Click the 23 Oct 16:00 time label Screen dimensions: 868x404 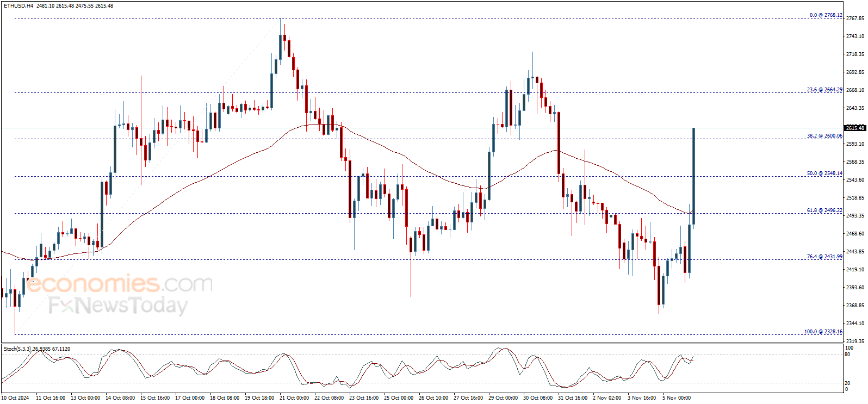364,398
